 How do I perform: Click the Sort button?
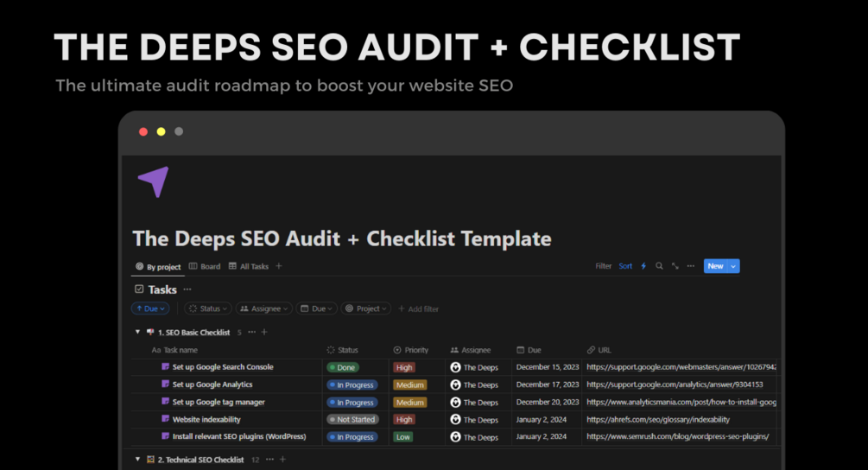pyautogui.click(x=625, y=266)
